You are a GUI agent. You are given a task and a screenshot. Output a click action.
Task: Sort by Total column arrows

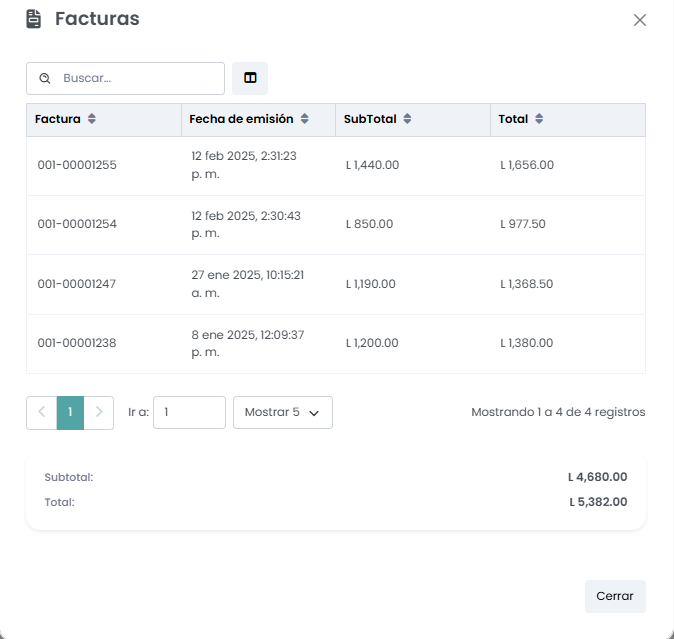(539, 119)
